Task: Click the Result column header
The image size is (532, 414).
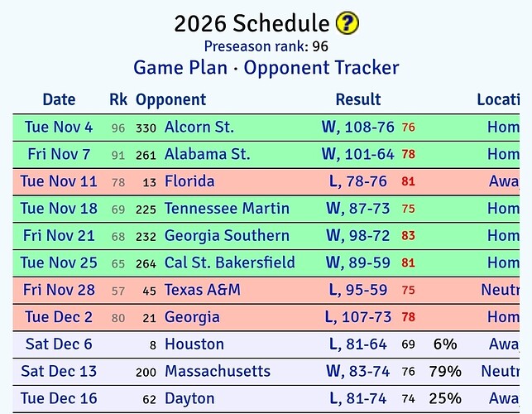Action: [x=357, y=99]
